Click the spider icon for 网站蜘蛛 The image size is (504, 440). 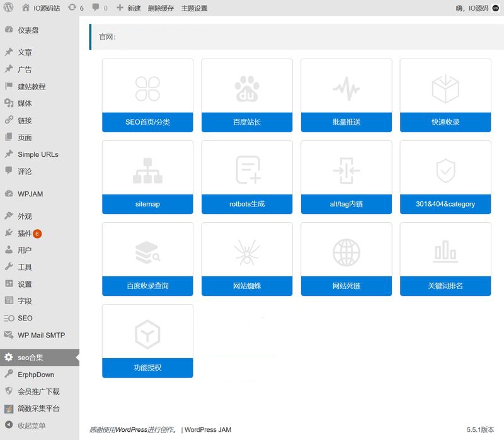click(x=247, y=252)
